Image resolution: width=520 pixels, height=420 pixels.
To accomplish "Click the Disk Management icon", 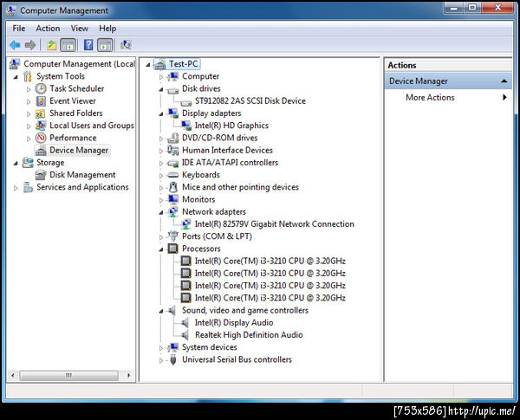I will [41, 175].
